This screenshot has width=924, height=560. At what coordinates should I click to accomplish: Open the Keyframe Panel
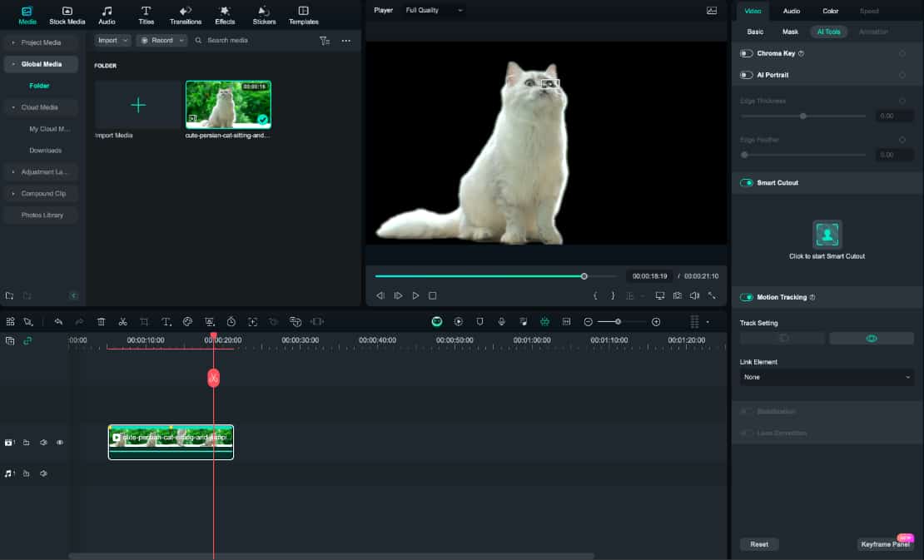886,544
